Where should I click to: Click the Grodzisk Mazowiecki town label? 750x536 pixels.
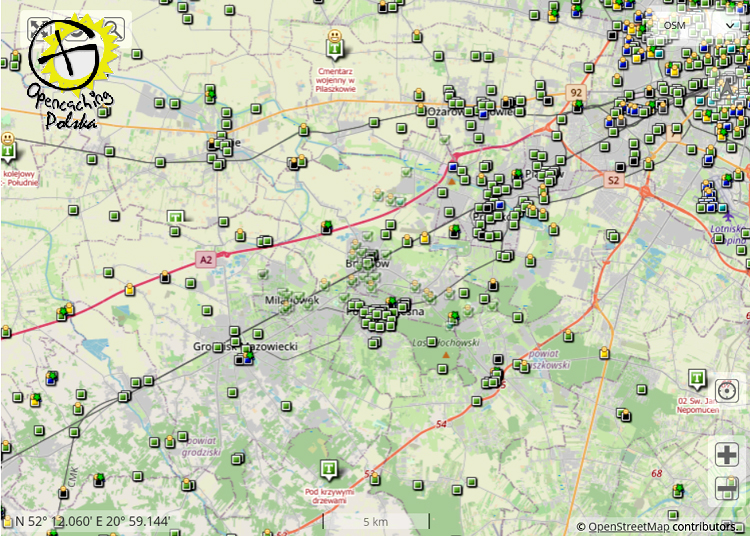pyautogui.click(x=245, y=346)
